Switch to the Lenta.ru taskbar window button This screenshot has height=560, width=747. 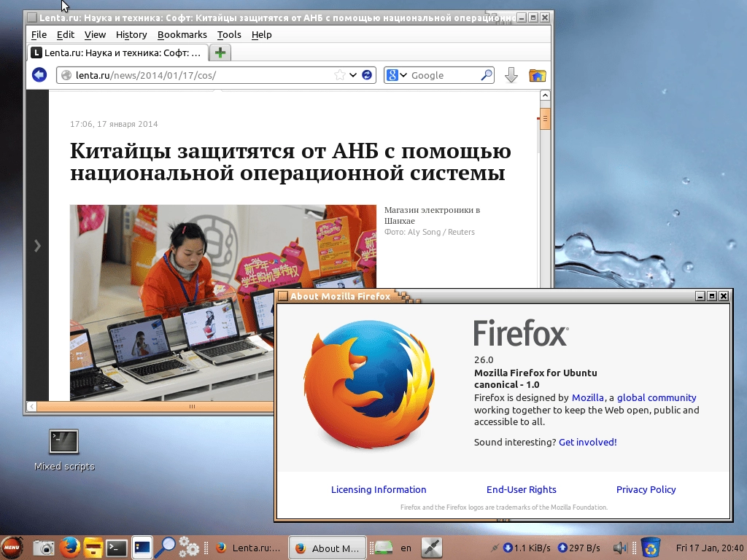click(248, 548)
